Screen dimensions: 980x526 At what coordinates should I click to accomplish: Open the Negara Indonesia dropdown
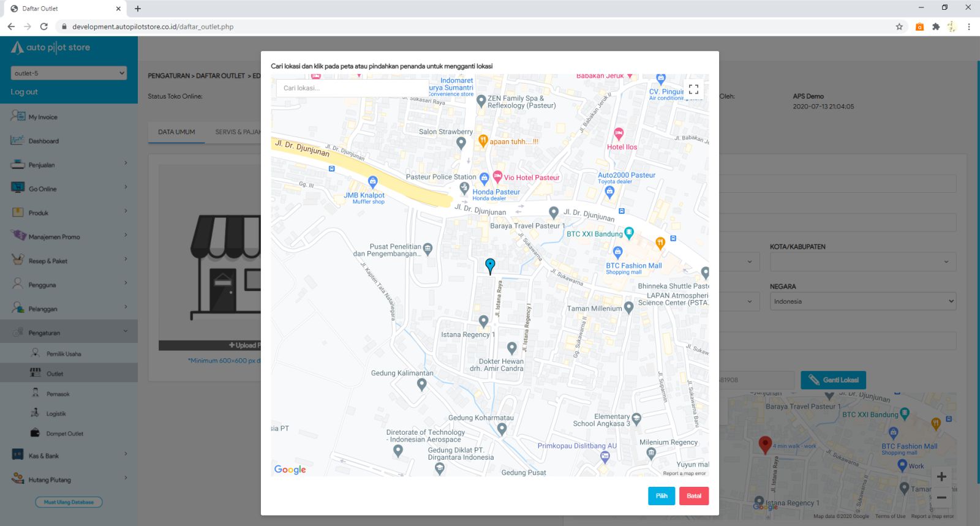[x=862, y=301]
